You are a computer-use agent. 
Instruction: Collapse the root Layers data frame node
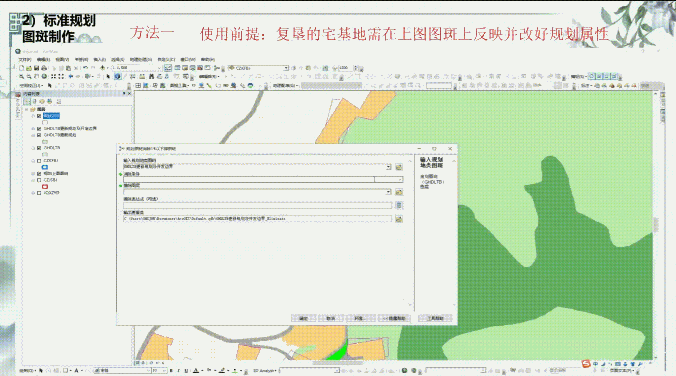point(27,110)
